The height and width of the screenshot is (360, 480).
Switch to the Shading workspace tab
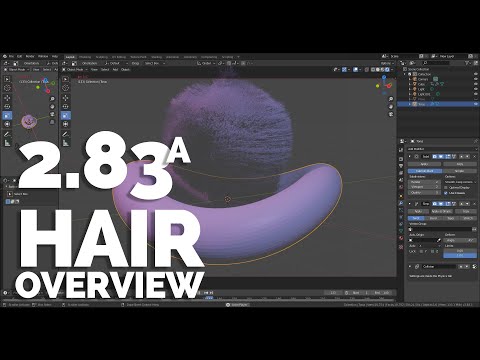pos(156,57)
